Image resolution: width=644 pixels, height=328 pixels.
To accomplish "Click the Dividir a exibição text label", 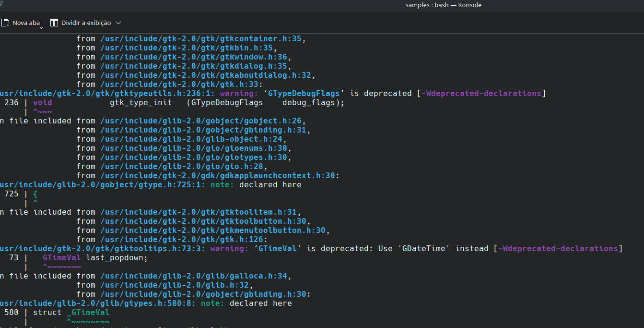I will 86,23.
